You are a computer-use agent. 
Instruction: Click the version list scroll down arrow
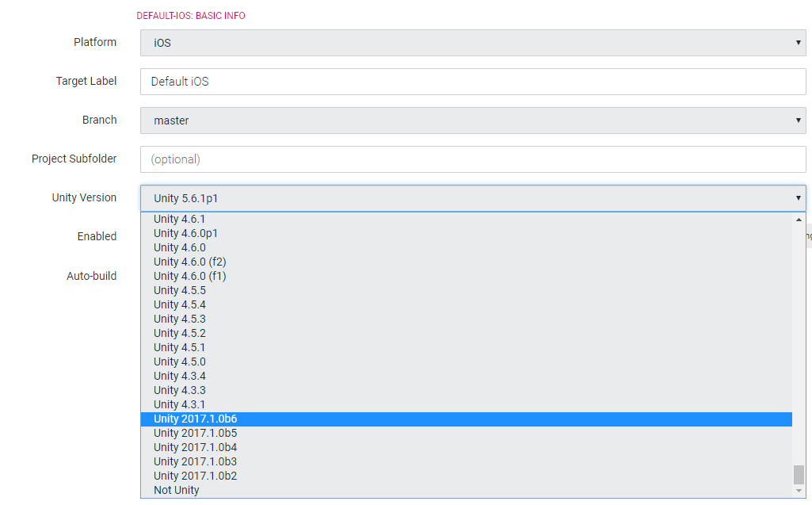[799, 491]
